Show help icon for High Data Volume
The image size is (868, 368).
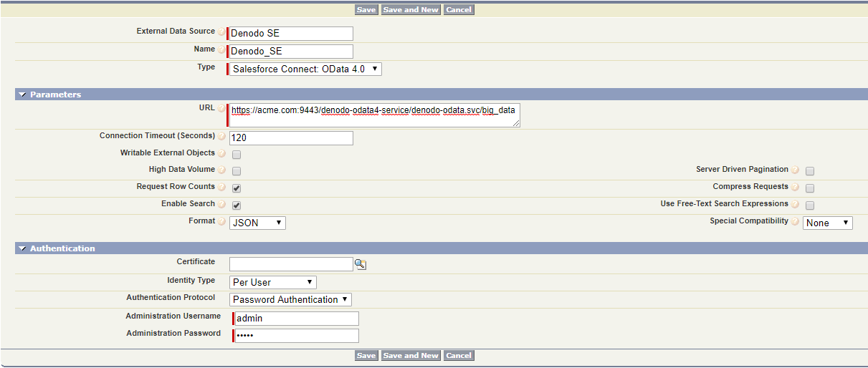click(x=221, y=170)
